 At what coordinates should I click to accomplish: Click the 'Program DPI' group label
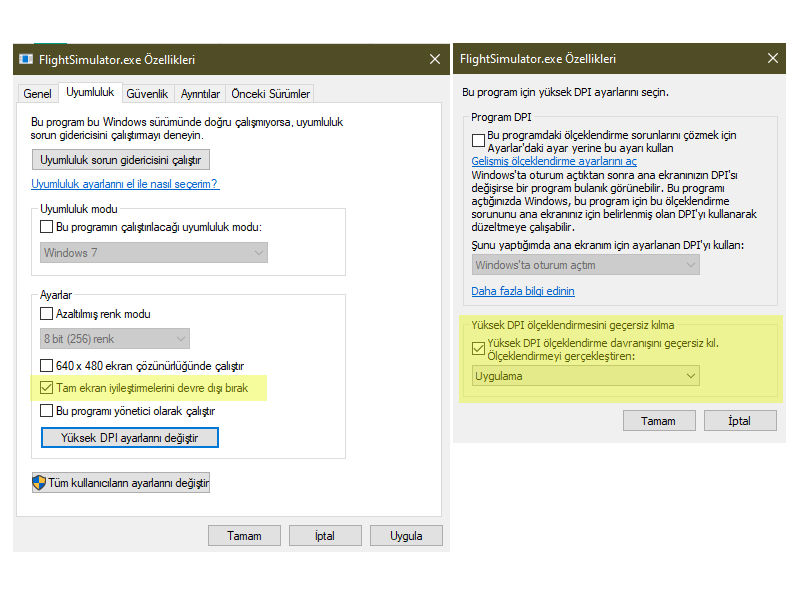501,117
